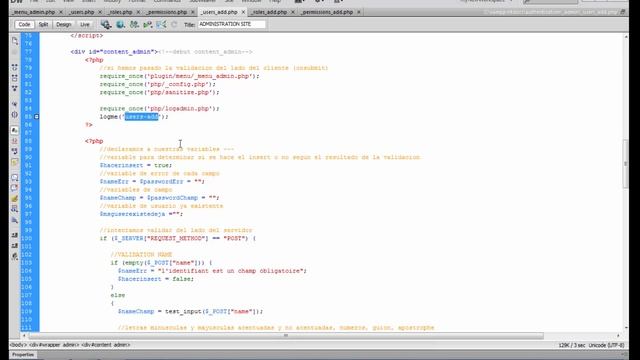This screenshot has height=360, width=640.
Task: Click the horizontal scrollbar right arrow
Action: point(618,336)
